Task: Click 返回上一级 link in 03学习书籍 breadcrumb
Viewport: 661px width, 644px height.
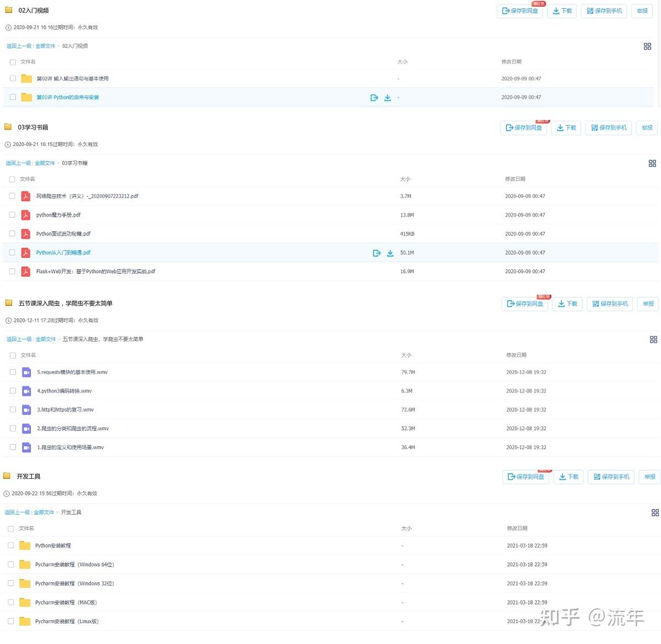Action: coord(18,163)
